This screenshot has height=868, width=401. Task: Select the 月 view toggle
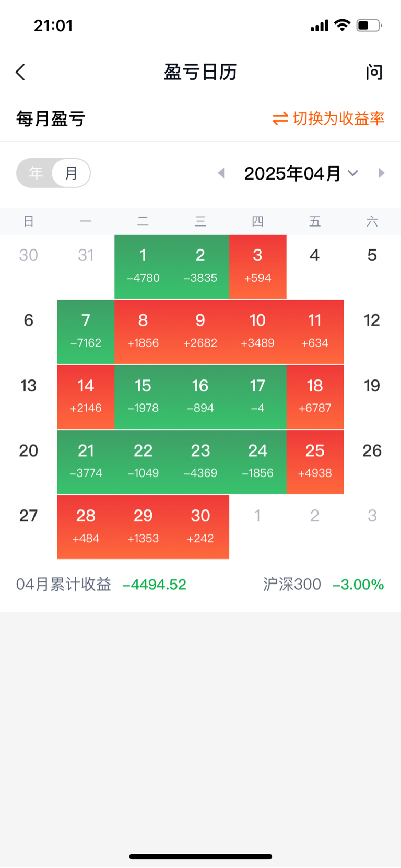pyautogui.click(x=72, y=173)
